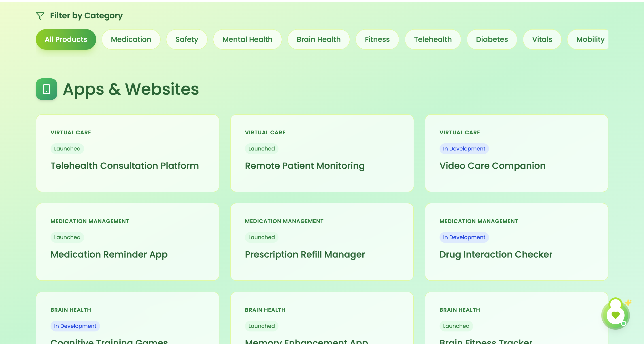Select the Brain Health filter chip

coord(319,39)
